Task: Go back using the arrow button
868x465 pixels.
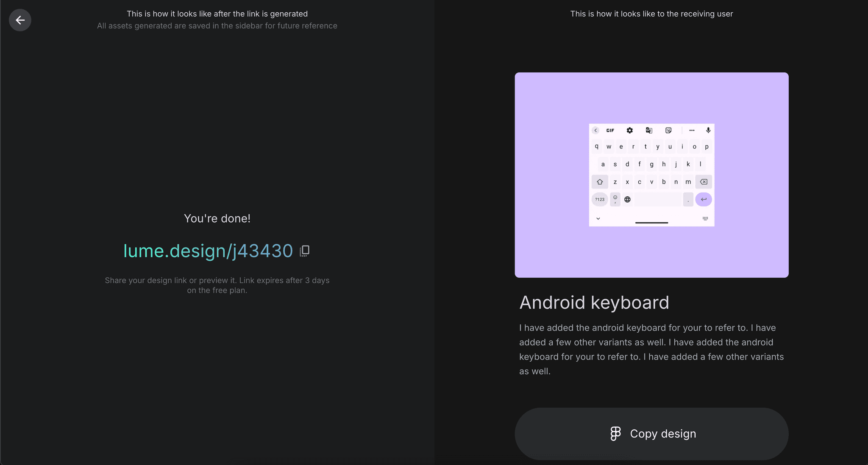Action: click(x=20, y=20)
